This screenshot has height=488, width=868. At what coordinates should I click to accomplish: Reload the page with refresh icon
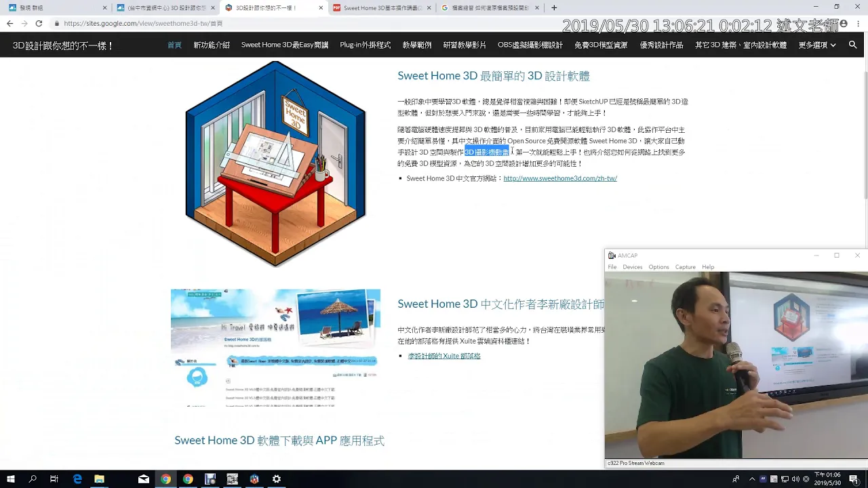39,23
